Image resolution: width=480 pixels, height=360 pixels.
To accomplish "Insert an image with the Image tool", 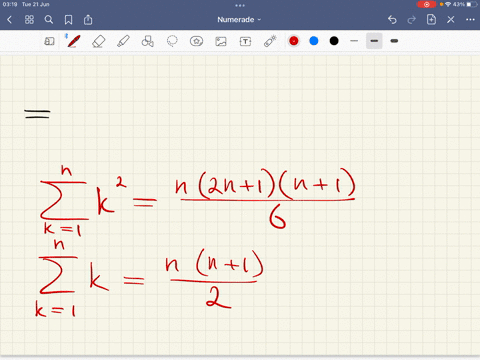I will click(221, 41).
